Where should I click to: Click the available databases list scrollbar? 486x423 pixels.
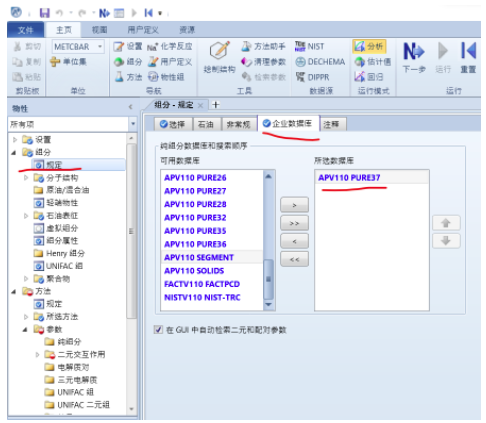click(268, 240)
